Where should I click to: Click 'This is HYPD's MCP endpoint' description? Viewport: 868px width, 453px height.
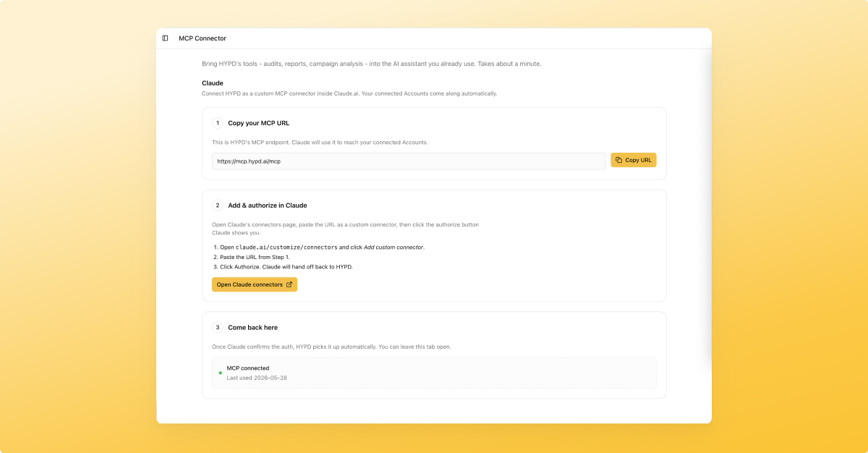coord(320,143)
